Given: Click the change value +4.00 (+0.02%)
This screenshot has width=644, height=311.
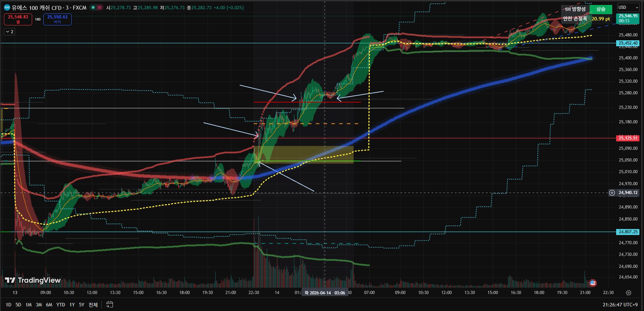Looking at the screenshot, I should tap(229, 7).
